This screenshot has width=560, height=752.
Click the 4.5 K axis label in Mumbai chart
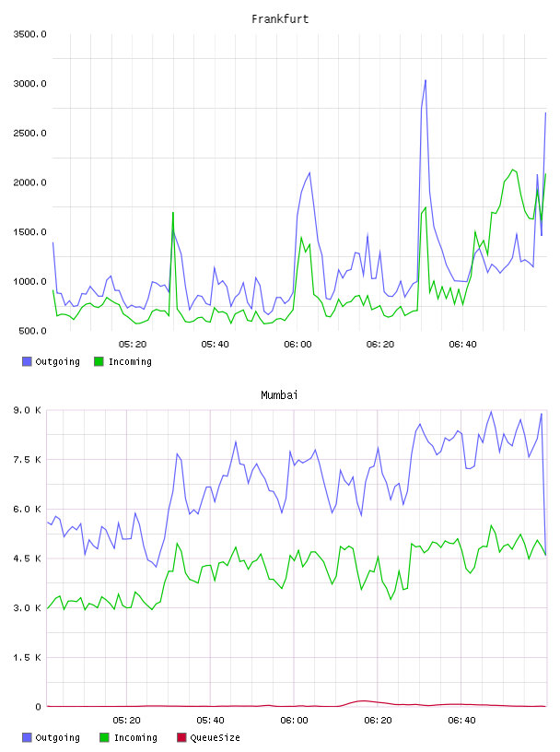pos(27,558)
